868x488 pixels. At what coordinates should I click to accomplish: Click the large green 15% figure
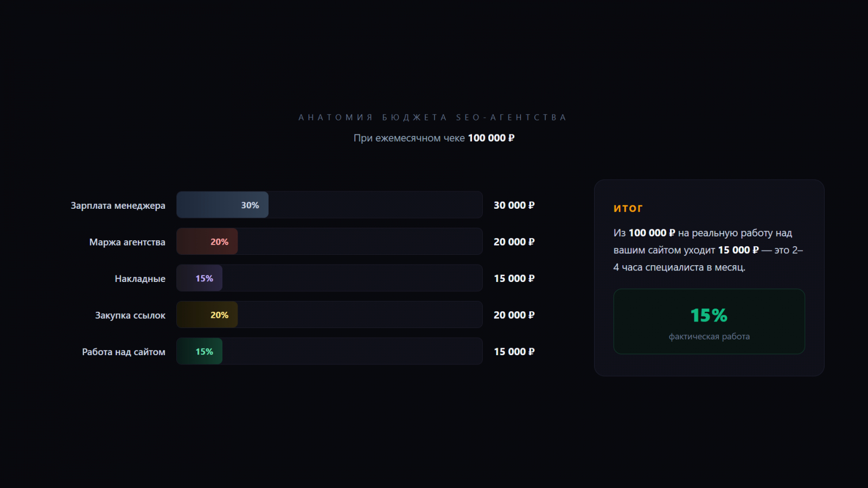point(709,315)
